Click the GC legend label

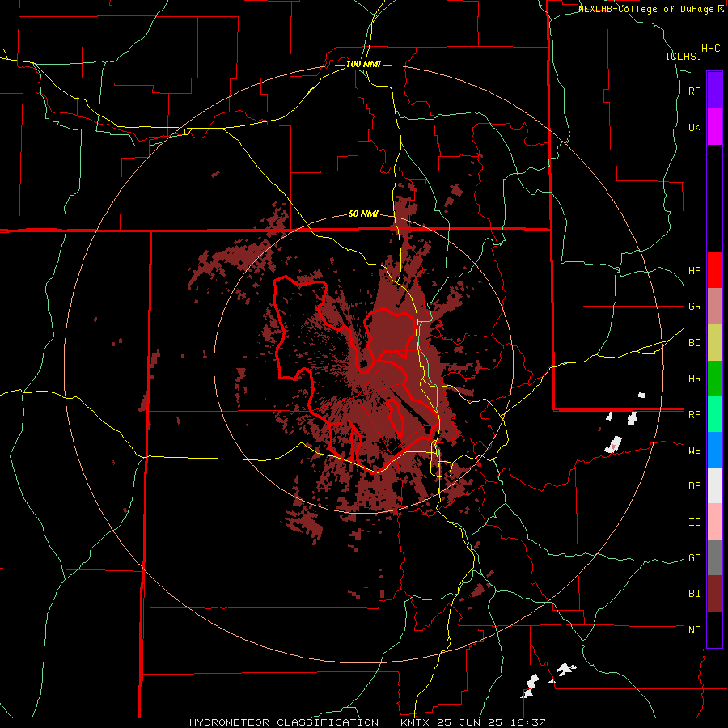click(694, 558)
